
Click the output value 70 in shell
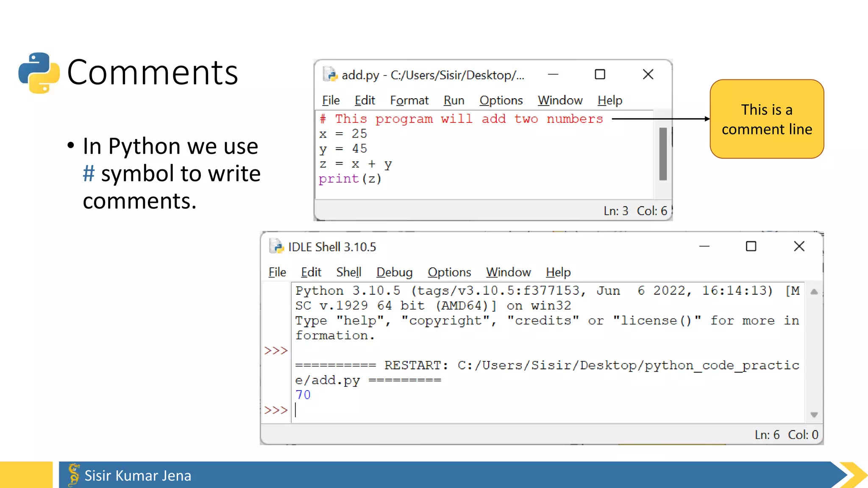303,395
